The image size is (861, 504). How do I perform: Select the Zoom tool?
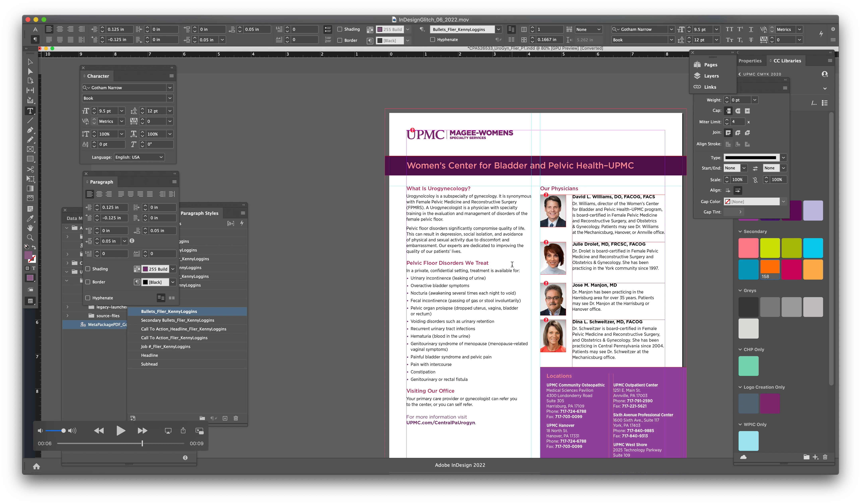tap(30, 237)
